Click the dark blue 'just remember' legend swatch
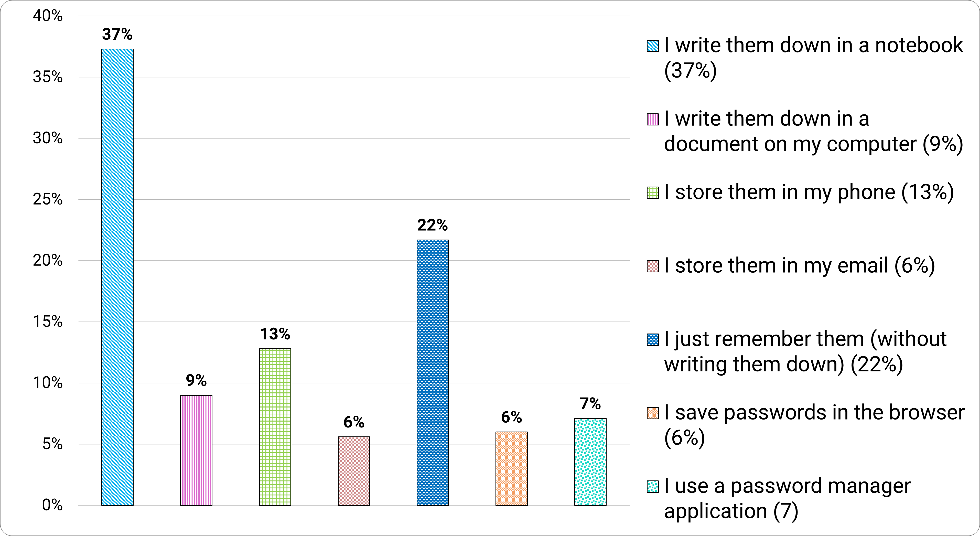 point(652,340)
